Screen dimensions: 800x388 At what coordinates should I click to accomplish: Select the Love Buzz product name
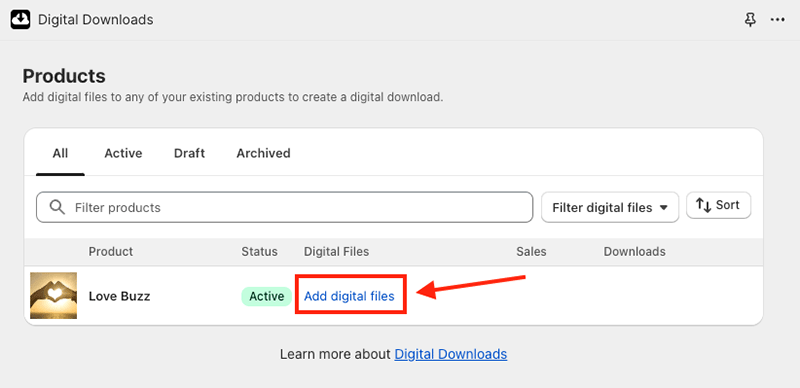[119, 296]
